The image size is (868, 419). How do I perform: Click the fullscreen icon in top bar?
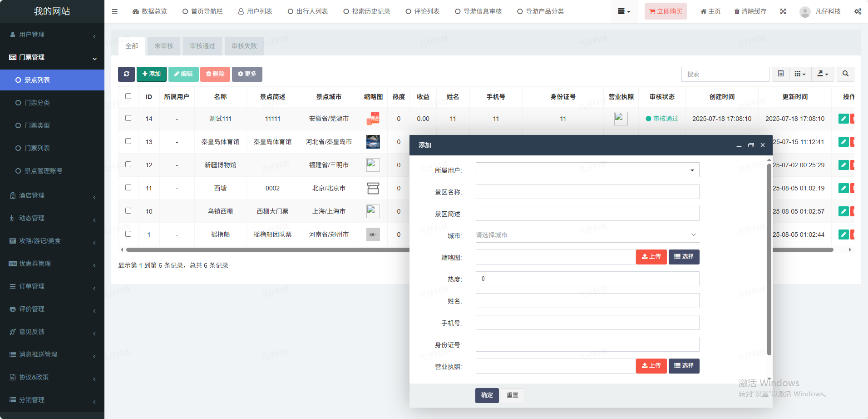tap(783, 11)
